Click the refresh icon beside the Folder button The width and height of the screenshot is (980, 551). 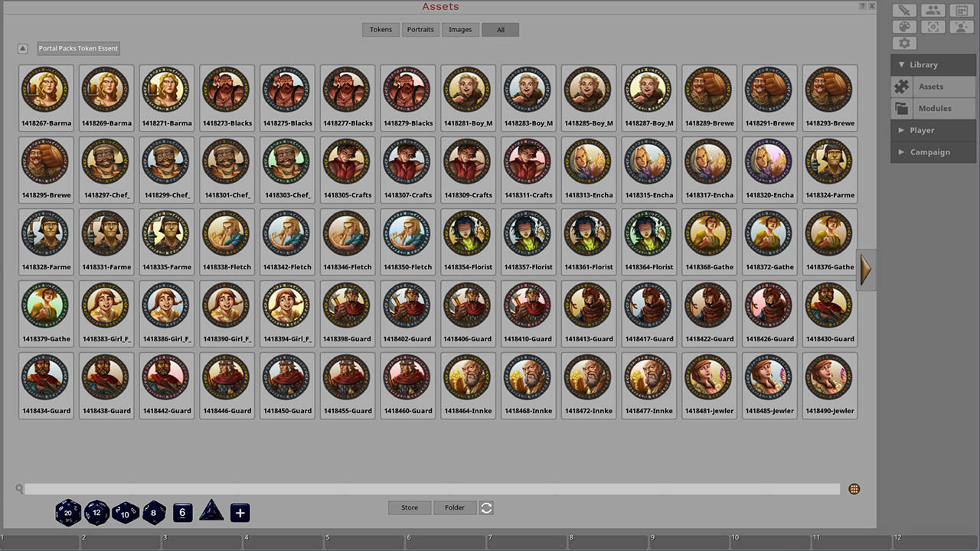(486, 507)
